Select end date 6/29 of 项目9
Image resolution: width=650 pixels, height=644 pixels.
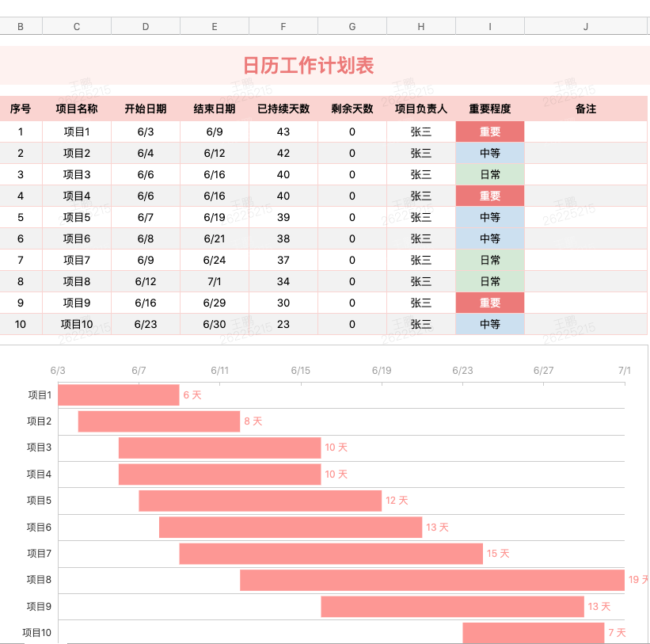click(215, 303)
